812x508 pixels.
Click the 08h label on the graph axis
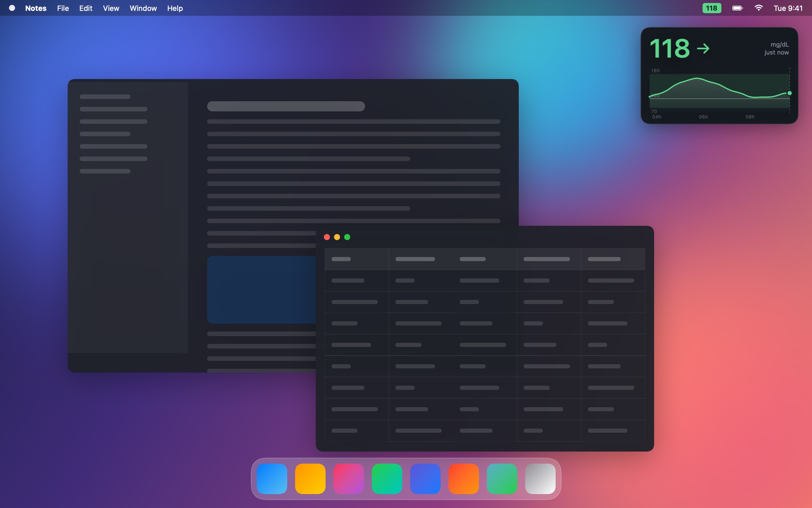(750, 117)
